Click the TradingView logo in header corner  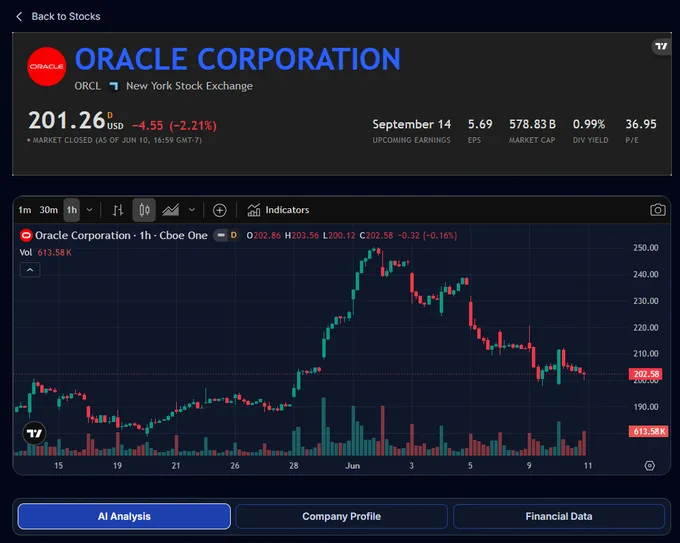[x=661, y=46]
